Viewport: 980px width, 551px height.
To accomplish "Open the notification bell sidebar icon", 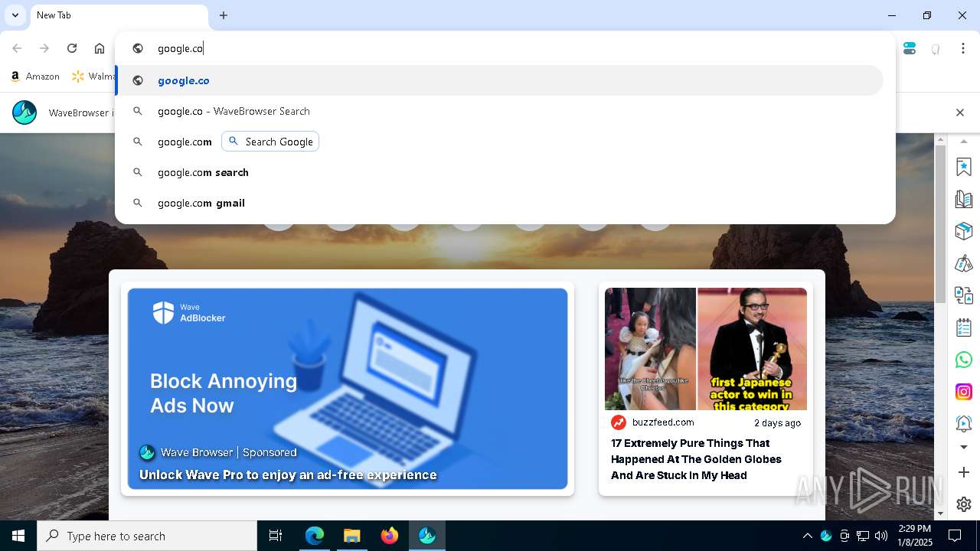I will 964,423.
